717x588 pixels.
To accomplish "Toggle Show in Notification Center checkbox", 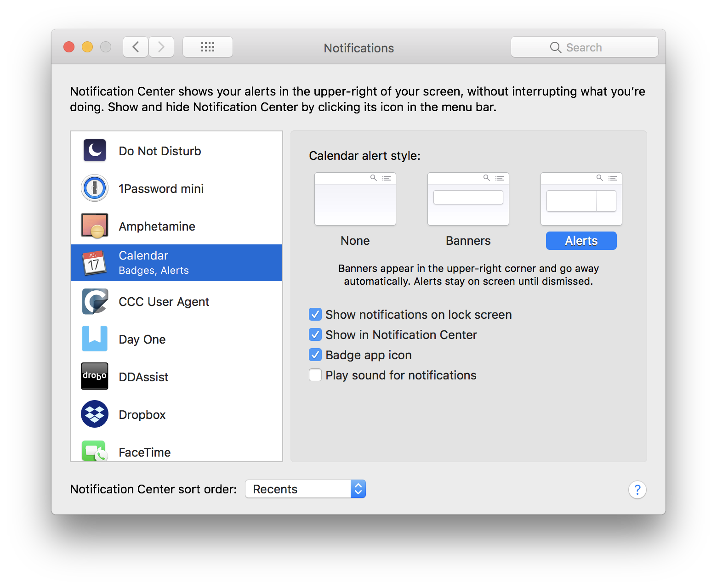I will coord(315,334).
